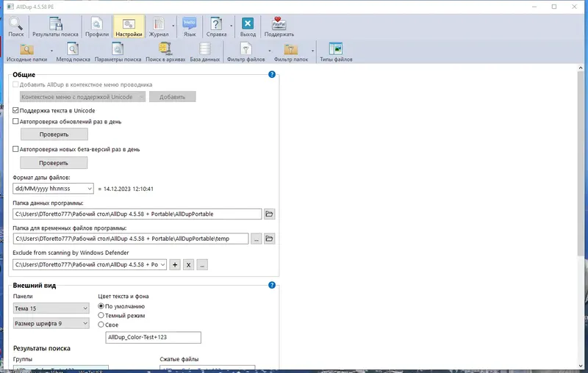Open Метод поиска settings section
Screen dimensions: 588x373
tap(73, 52)
